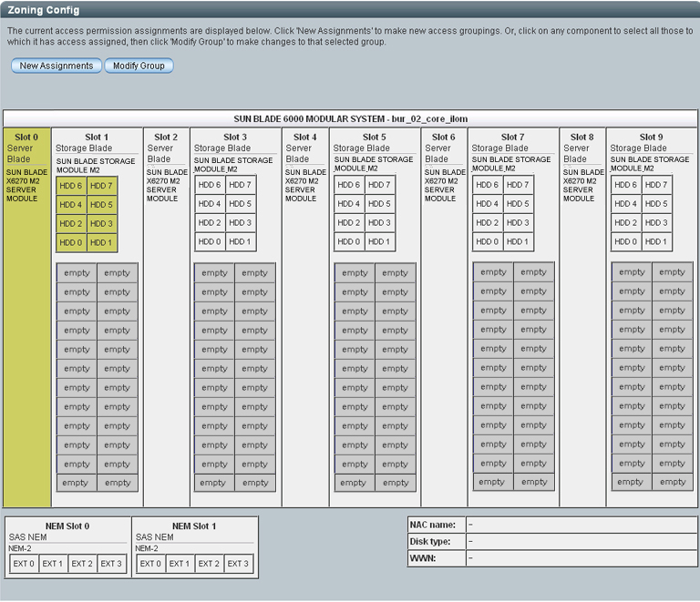This screenshot has height=602, width=700.
Task: Select the Slot 4 server blade
Action: click(305, 318)
